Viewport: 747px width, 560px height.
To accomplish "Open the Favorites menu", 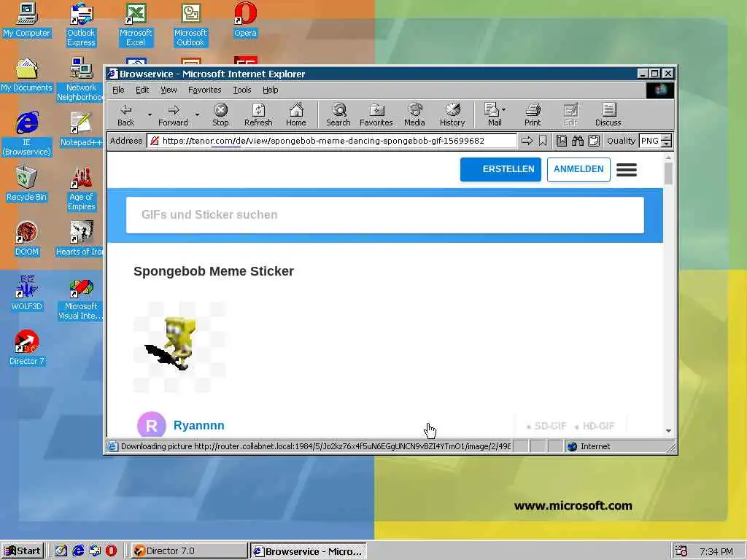I will pyautogui.click(x=204, y=90).
